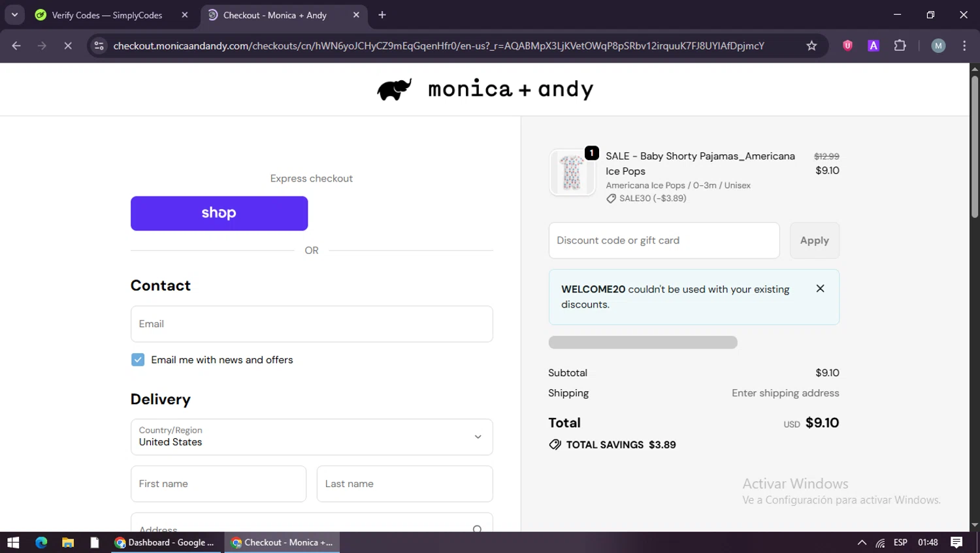Open File Explorer from taskbar

coord(68,543)
